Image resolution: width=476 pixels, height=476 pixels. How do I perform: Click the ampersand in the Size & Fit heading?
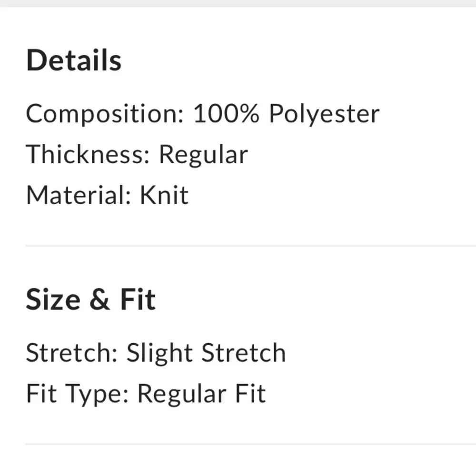tap(99, 299)
